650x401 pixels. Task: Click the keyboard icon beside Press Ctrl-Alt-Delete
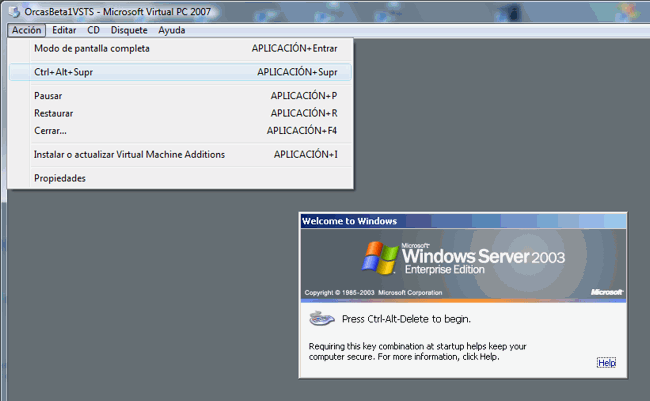point(322,318)
